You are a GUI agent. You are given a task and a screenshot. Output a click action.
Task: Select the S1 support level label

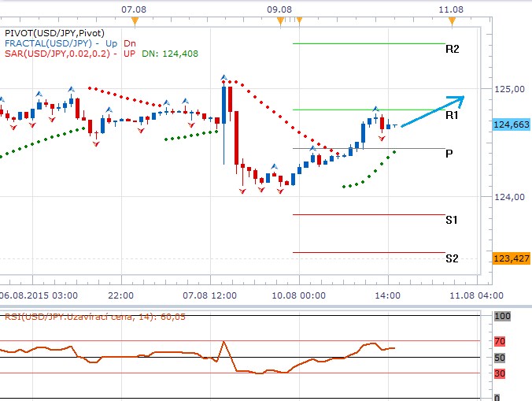point(452,220)
